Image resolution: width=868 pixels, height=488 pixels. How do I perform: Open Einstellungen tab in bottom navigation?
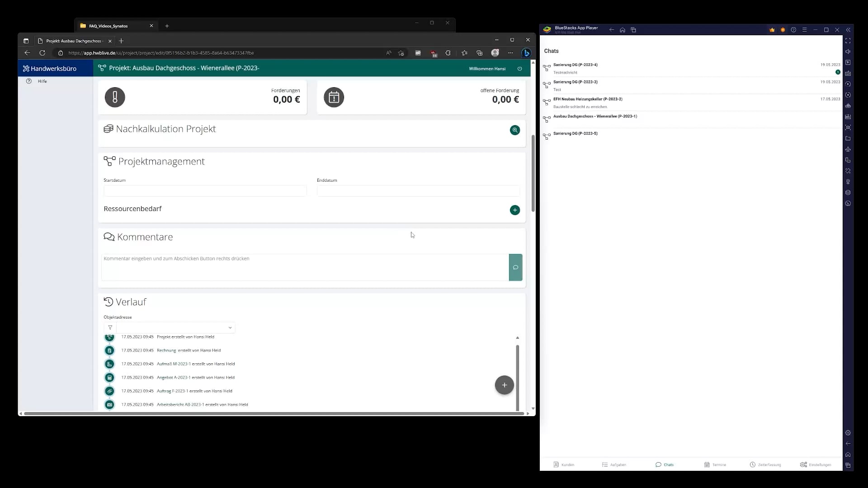pos(816,465)
